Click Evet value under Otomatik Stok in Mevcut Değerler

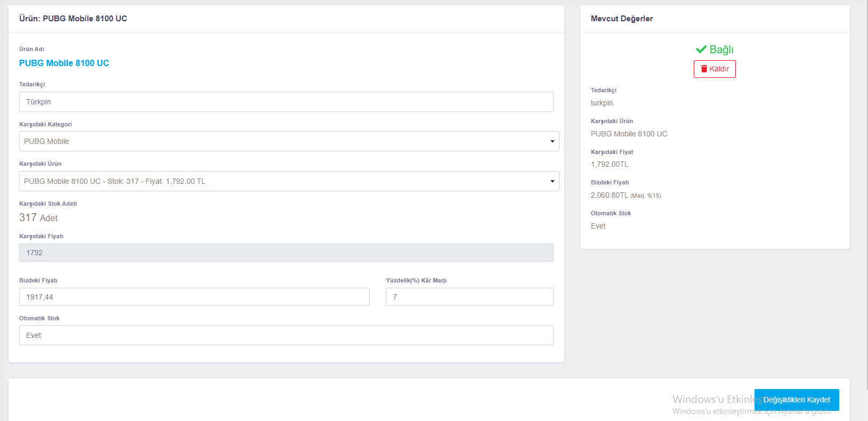click(598, 226)
